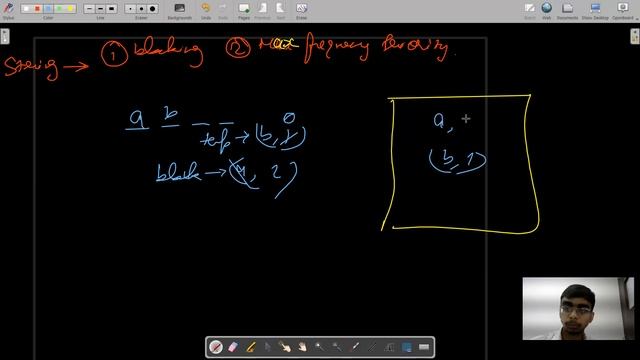Choose the thick line width
Screen dimensions: 640x360
click(111, 9)
